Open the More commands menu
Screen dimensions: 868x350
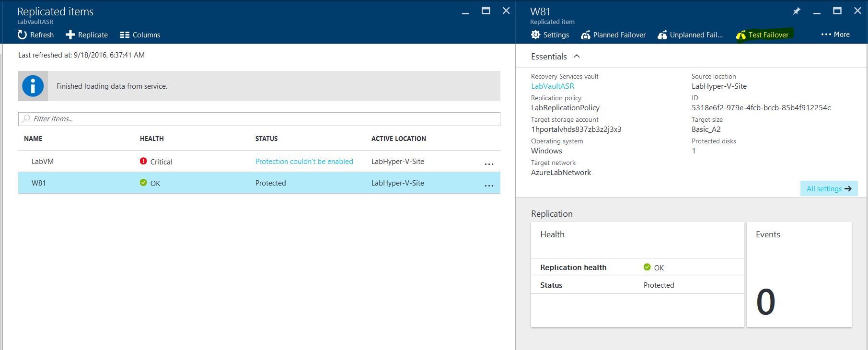835,35
